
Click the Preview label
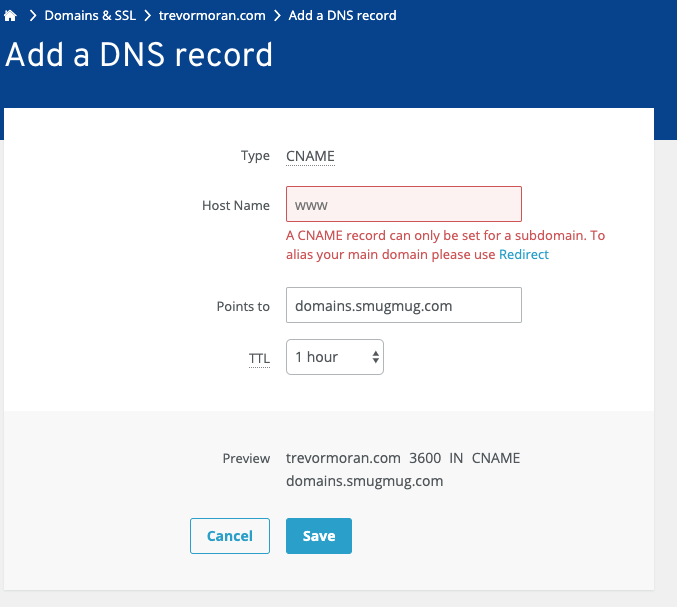[246, 458]
